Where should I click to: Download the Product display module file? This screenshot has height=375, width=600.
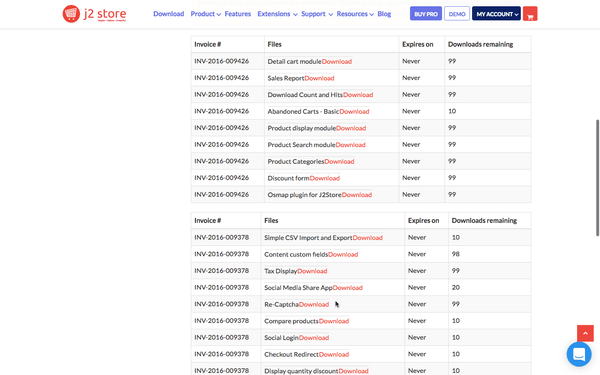[x=351, y=128]
